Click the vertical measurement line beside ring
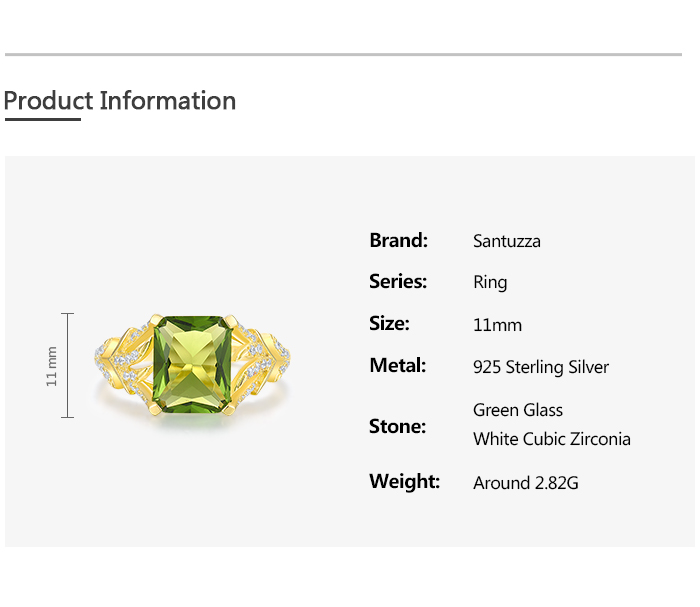 [x=68, y=366]
